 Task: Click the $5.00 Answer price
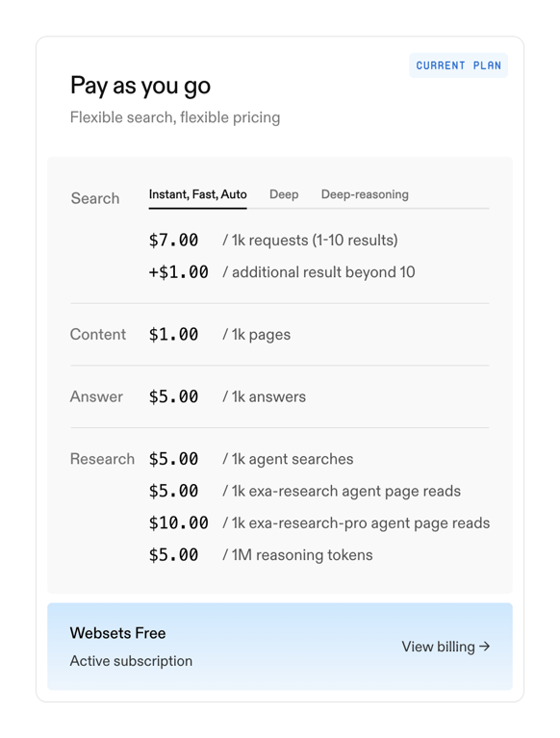(x=173, y=396)
